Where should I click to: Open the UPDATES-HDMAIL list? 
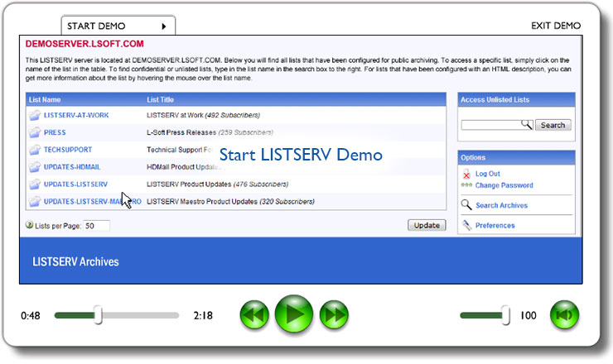(x=72, y=167)
